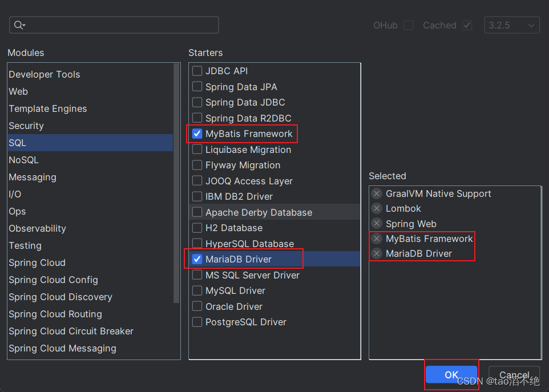The height and width of the screenshot is (392, 549).
Task: Remove MariaDB Driver from Selected list
Action: 377,253
